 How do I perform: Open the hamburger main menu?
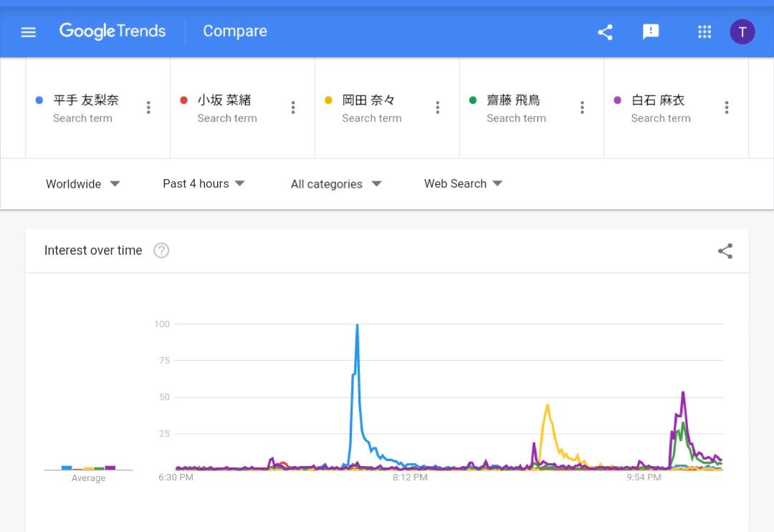pyautogui.click(x=29, y=32)
